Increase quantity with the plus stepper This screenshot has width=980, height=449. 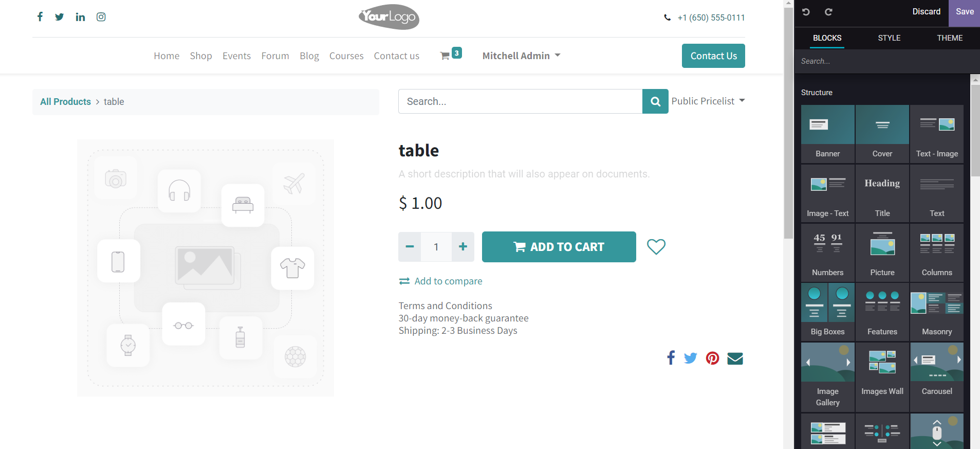[462, 247]
